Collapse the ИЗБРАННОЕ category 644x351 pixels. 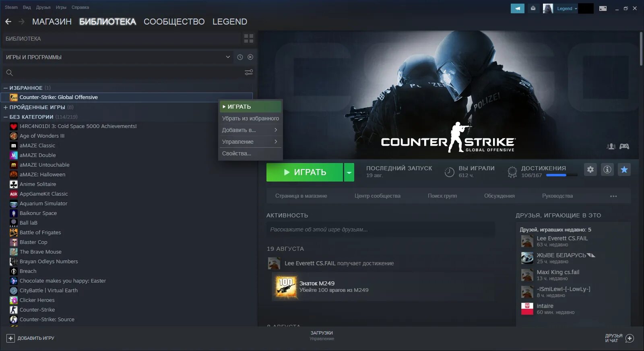point(6,88)
